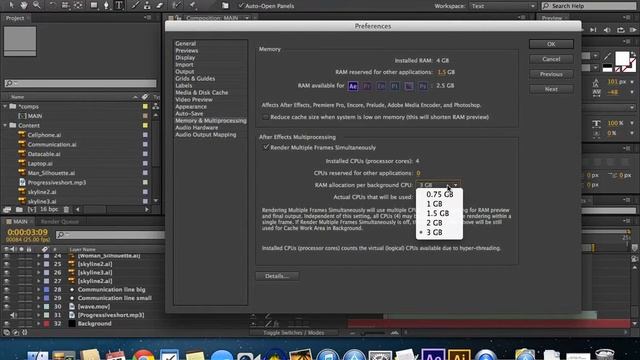This screenshot has width=640, height=360.
Task: Click the white fill color swatch
Action: pyautogui.click(x=622, y=58)
